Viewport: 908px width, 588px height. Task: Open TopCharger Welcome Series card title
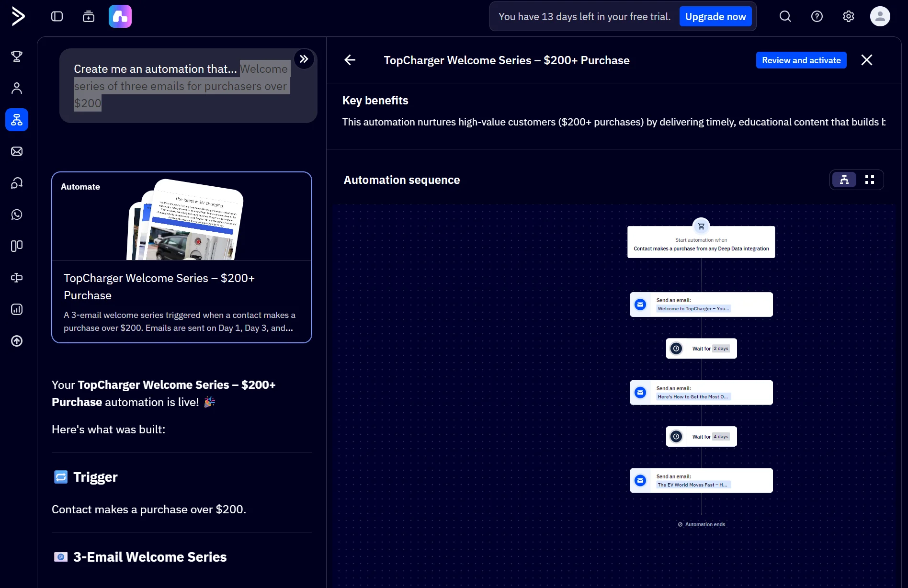(159, 287)
